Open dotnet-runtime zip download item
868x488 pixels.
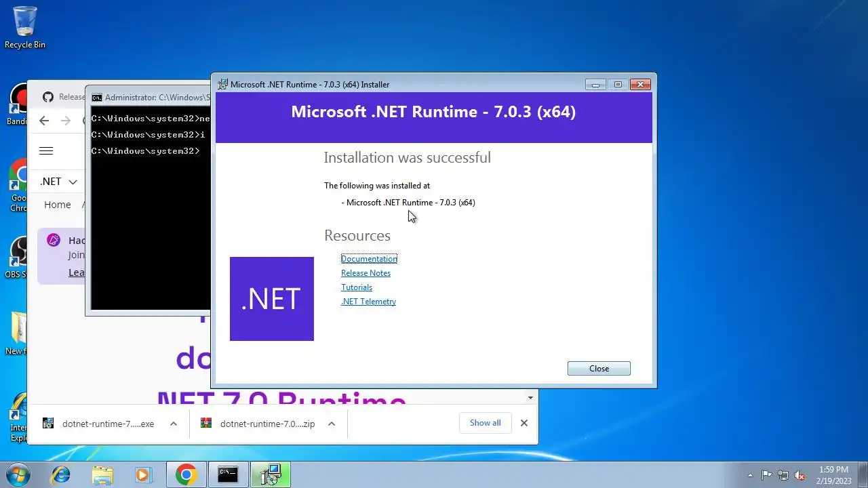point(267,424)
